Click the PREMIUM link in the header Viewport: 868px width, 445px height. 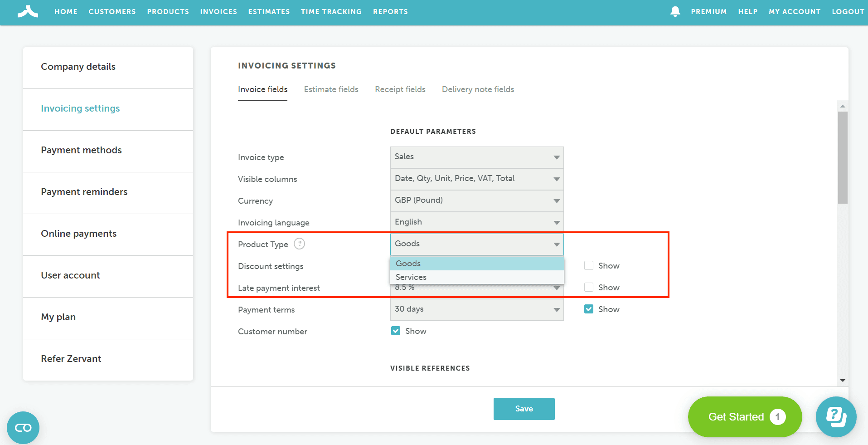708,12
